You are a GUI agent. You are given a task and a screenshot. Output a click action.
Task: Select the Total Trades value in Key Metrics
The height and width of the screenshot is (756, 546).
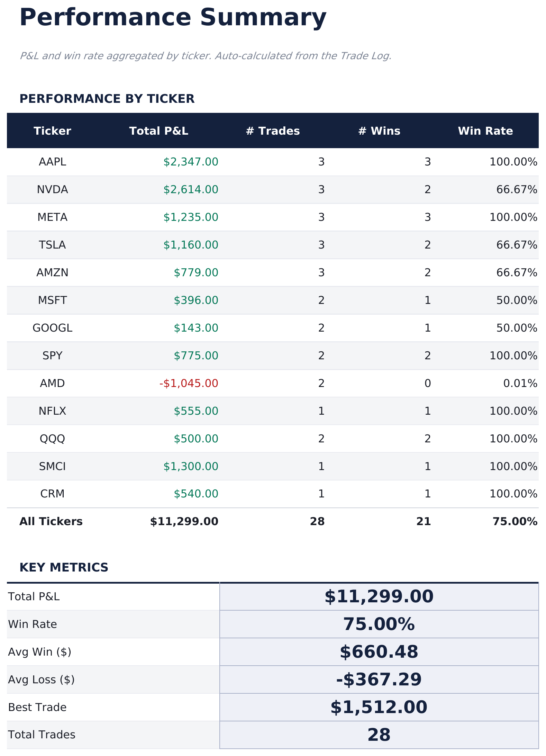[379, 735]
